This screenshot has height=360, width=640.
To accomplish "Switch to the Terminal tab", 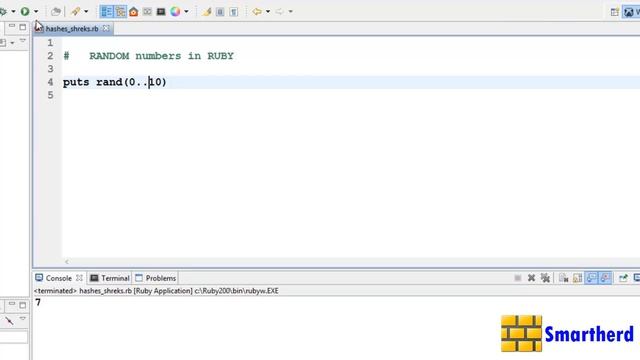I will (x=109, y=278).
